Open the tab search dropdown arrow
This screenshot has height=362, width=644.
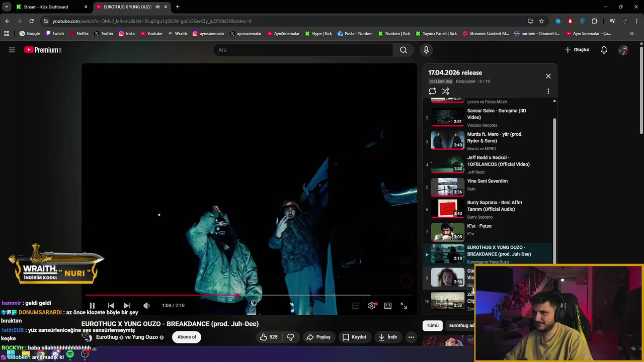[7, 7]
